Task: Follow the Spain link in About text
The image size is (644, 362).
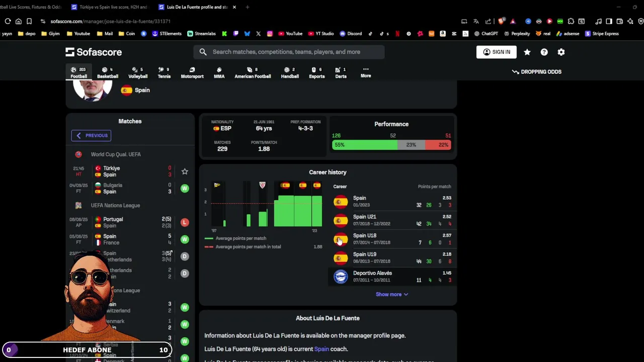Action: (321, 349)
